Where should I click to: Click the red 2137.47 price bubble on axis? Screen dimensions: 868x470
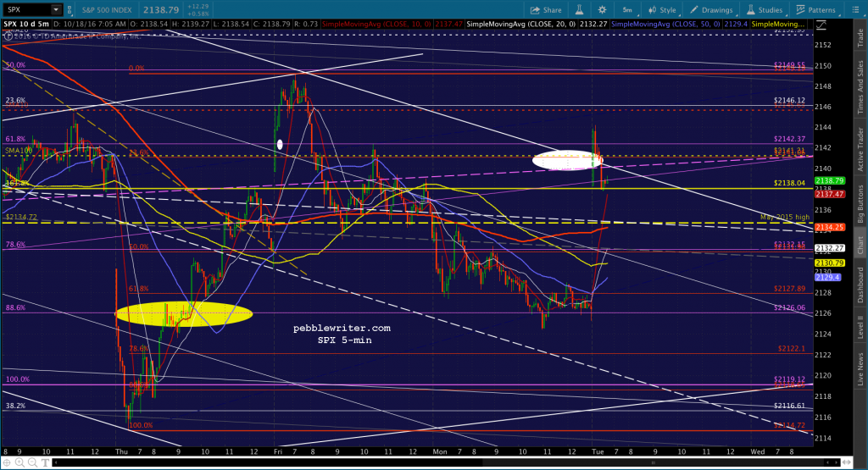click(x=829, y=194)
